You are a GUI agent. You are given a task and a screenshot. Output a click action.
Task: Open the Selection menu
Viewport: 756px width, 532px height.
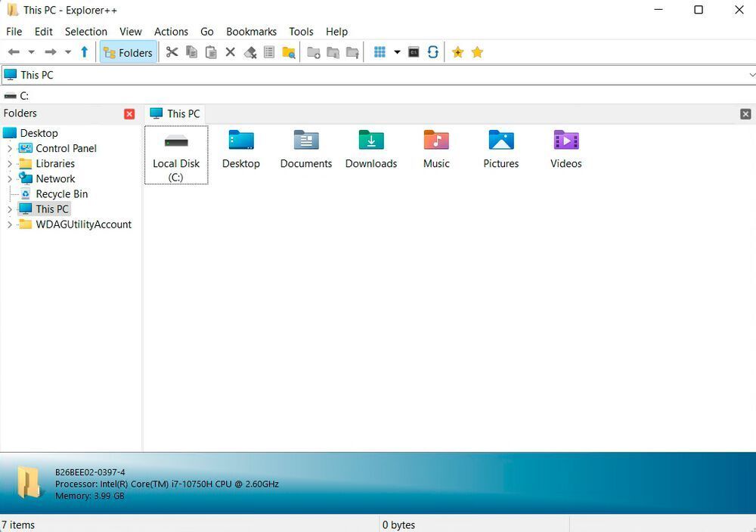point(86,31)
